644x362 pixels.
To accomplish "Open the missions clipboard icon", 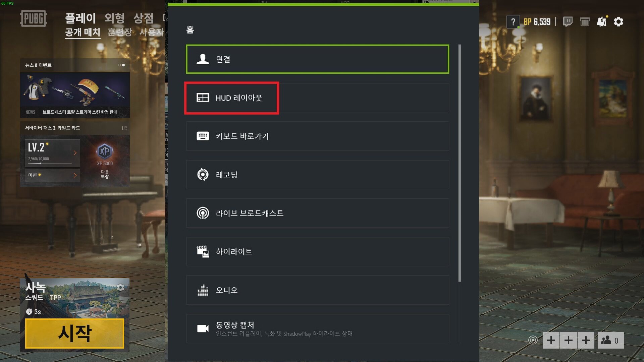I will (602, 21).
